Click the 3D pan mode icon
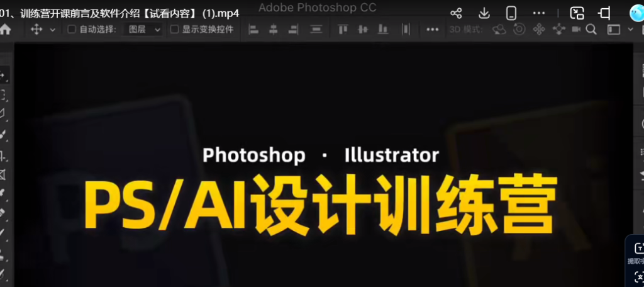 [539, 29]
